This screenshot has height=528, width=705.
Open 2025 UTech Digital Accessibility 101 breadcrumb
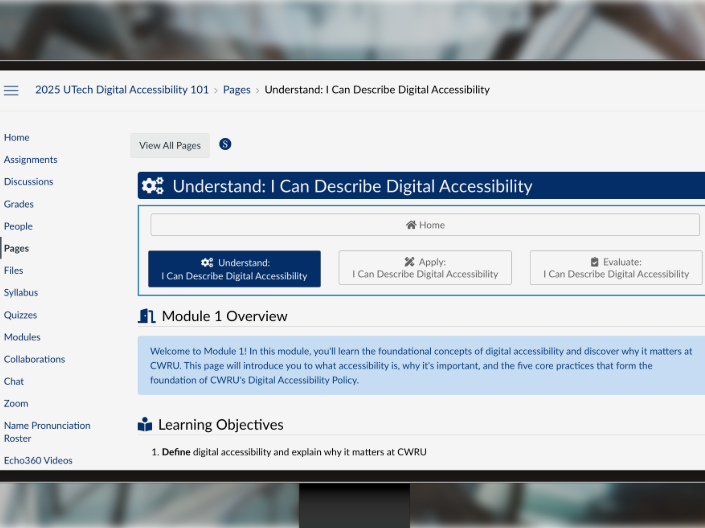(122, 89)
